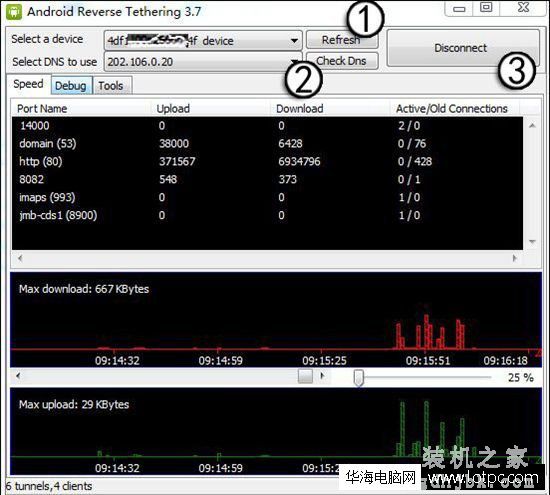Click the Download column header

point(330,108)
